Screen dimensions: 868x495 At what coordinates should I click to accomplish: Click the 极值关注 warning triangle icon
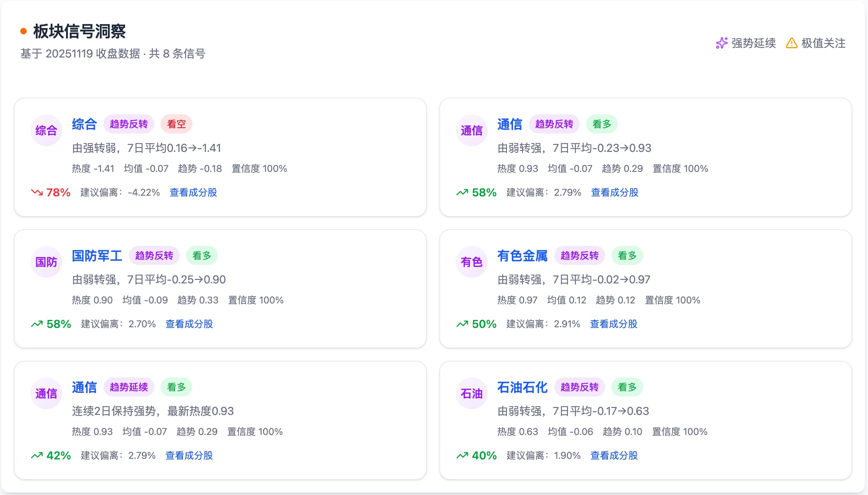(x=791, y=43)
